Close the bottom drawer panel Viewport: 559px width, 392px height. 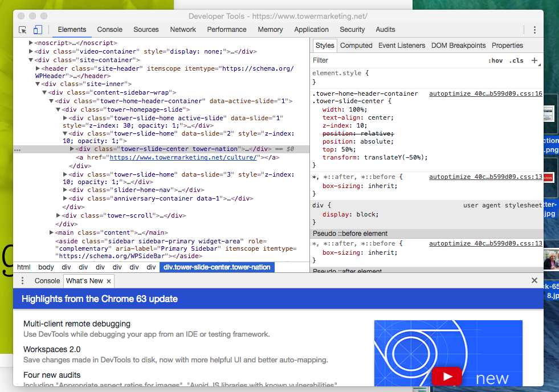click(x=534, y=280)
